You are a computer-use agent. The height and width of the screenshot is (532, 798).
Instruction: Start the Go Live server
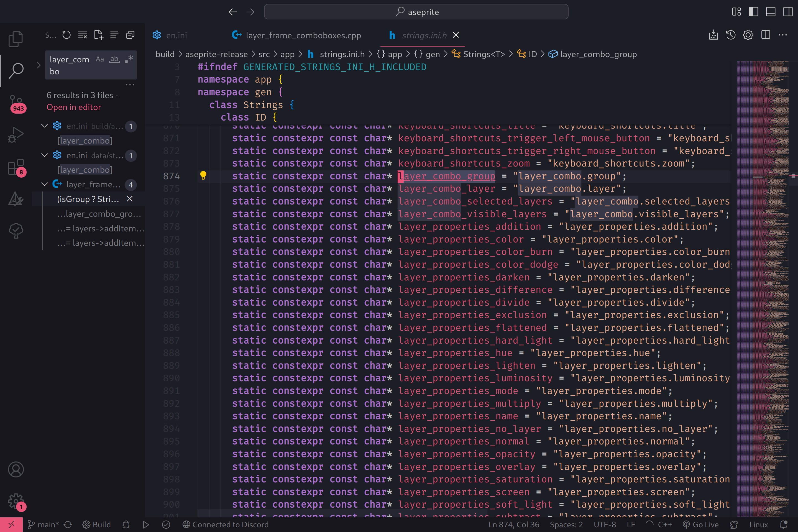(x=701, y=525)
